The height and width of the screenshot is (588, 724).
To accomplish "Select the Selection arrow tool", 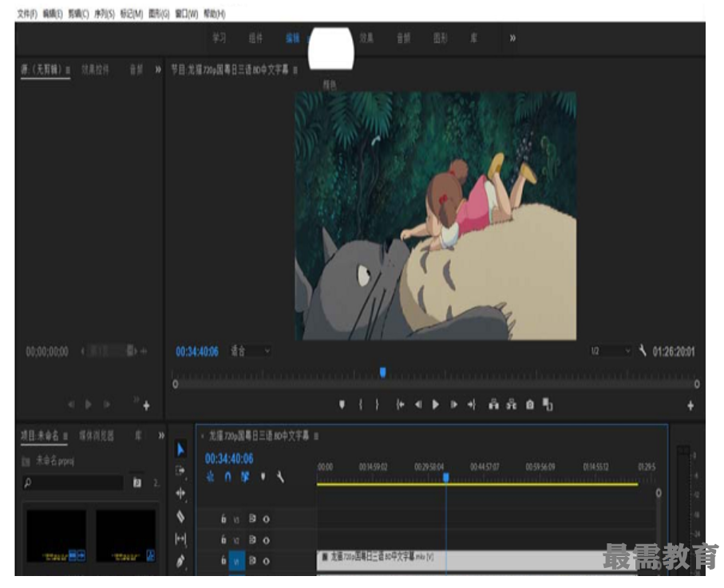I will coord(180,449).
